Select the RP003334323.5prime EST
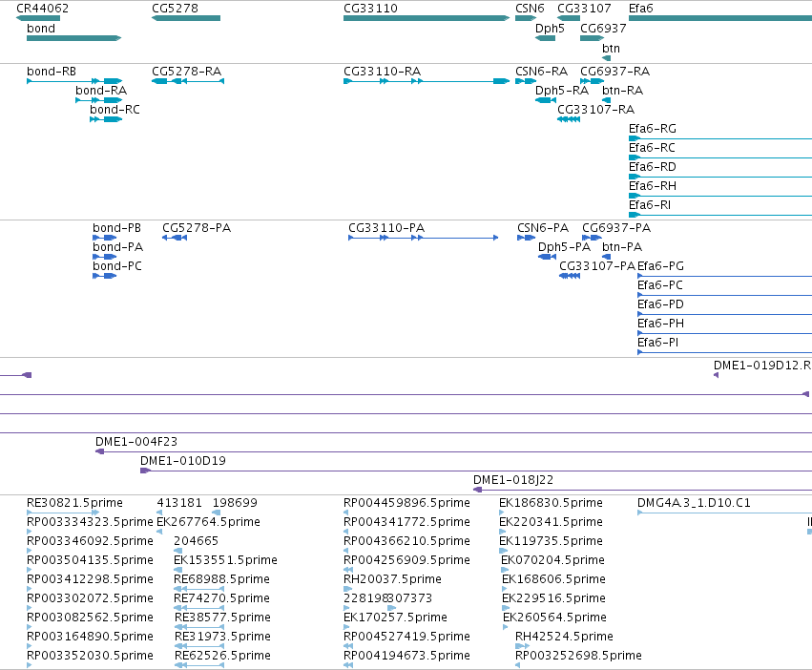Viewport: 812px width, 670px height. [x=29, y=532]
